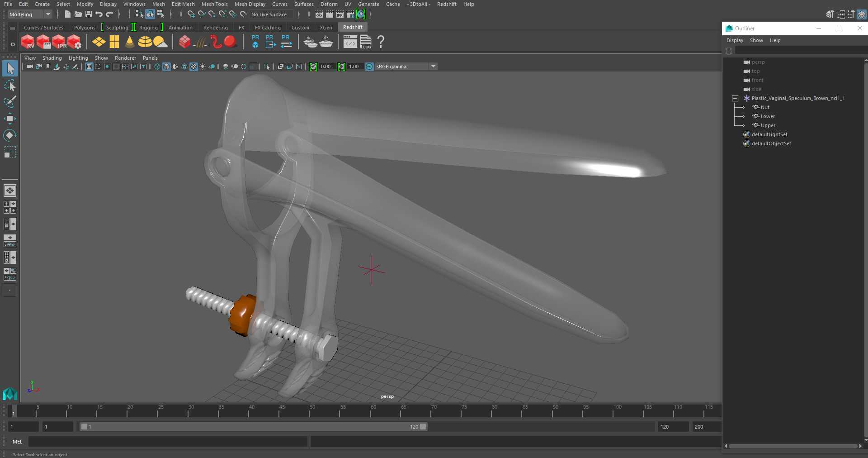Screen dimensions: 868x458
Task: Switch to the Polygons shelf tab
Action: [85, 28]
